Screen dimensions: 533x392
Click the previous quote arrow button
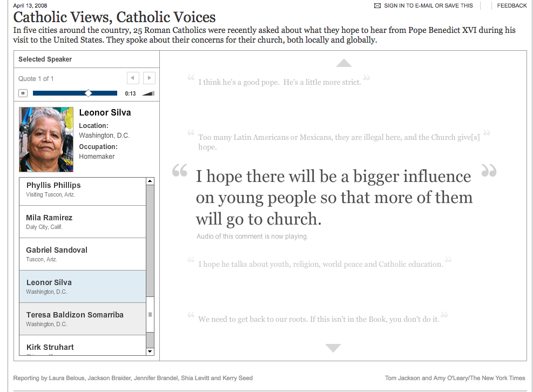(x=133, y=78)
